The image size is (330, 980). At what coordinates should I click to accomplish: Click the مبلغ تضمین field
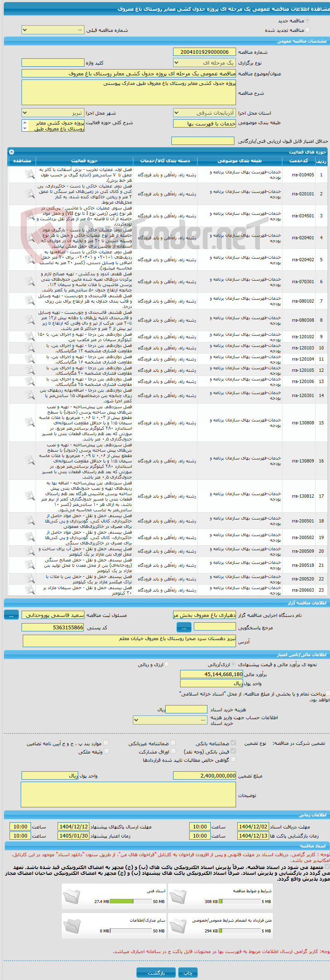[x=204, y=775]
